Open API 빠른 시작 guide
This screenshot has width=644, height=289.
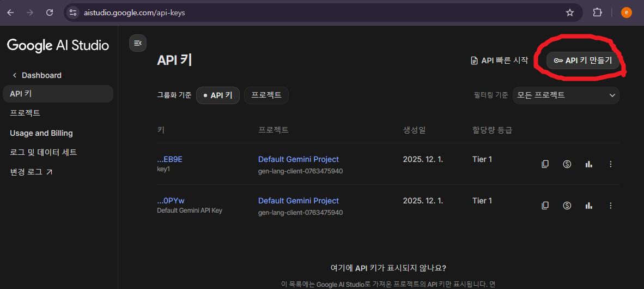[x=499, y=61]
